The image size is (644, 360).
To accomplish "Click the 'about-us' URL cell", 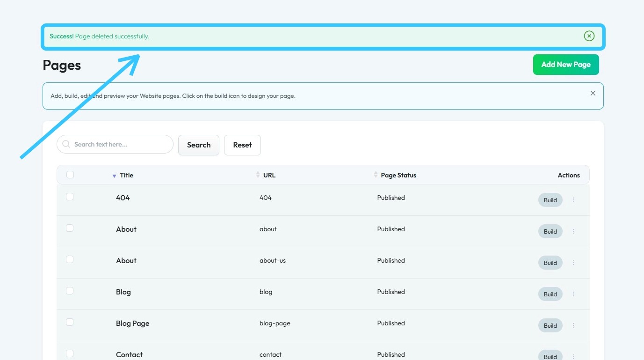I will click(x=273, y=260).
